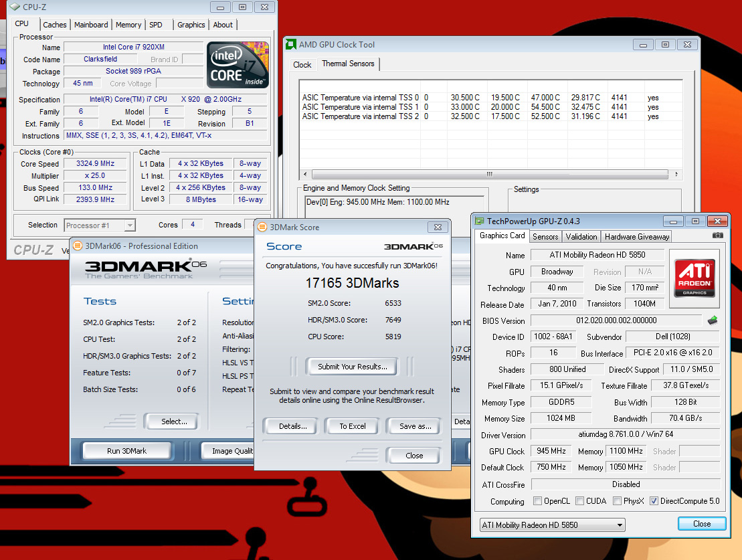Image resolution: width=742 pixels, height=560 pixels.
Task: Click the Driver Version field in GPU-Z
Action: pos(626,434)
